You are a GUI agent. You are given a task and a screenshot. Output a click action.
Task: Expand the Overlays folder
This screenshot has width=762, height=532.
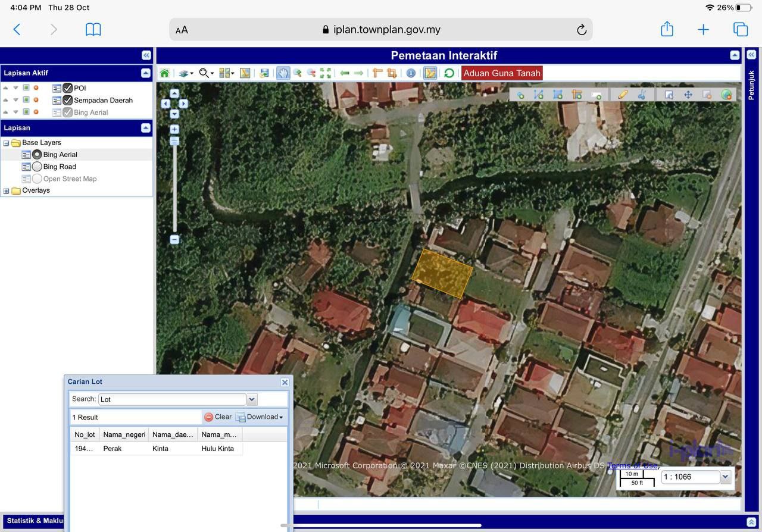pos(6,191)
